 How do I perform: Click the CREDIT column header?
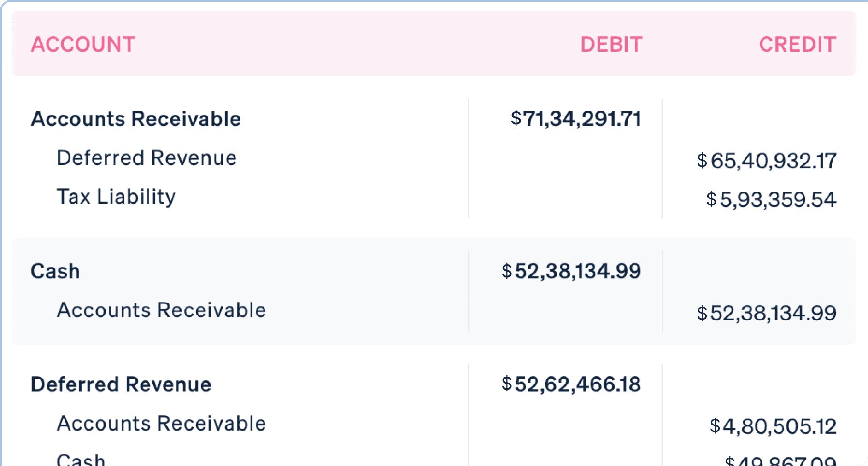point(798,45)
